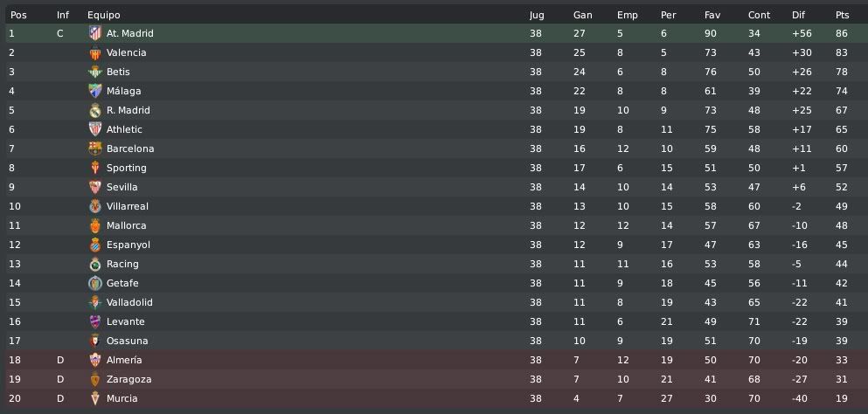Click the Villarreal crest icon
This screenshot has width=868, height=414.
pos(95,206)
